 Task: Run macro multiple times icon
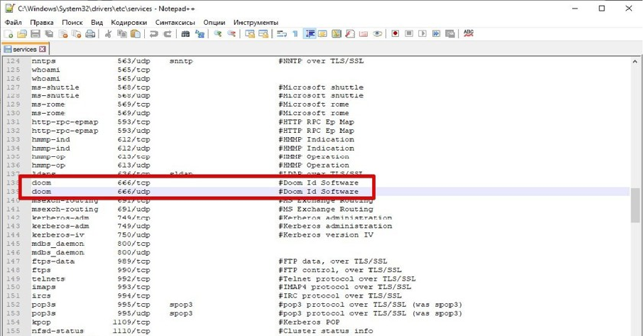(x=436, y=34)
